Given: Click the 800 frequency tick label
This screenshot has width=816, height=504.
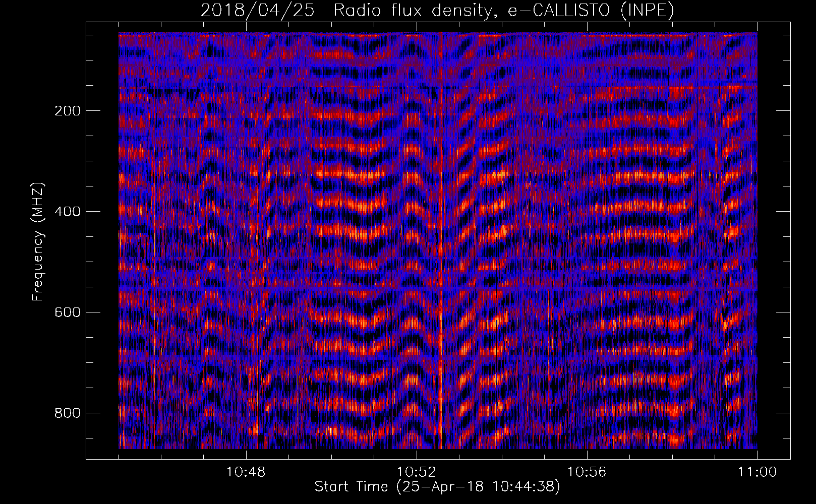Looking at the screenshot, I should point(67,413).
